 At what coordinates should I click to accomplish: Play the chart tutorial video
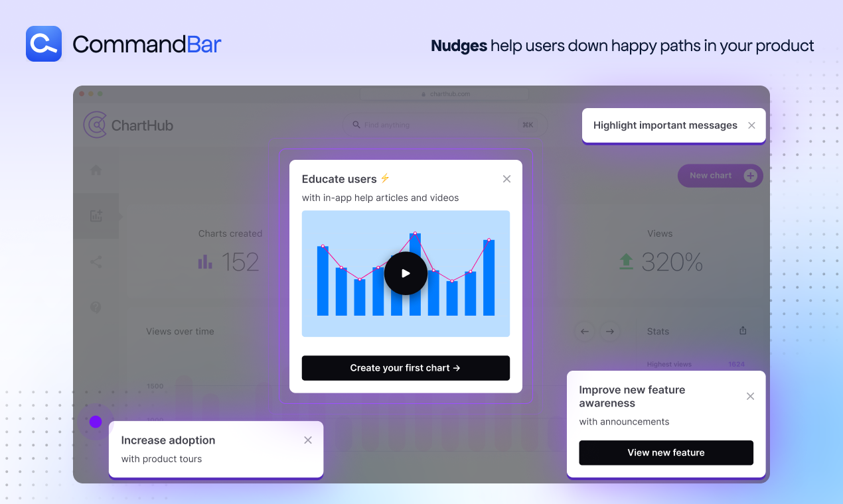point(406,273)
